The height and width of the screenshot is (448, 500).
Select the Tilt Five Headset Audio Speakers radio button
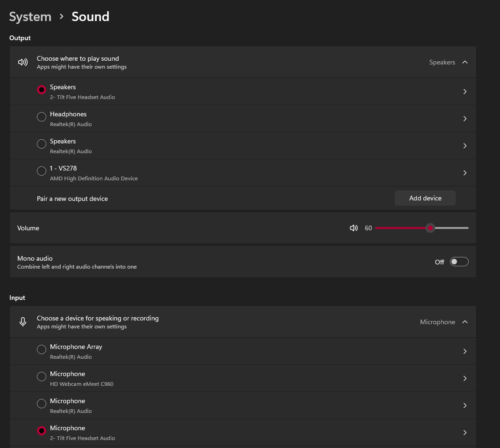click(42, 90)
